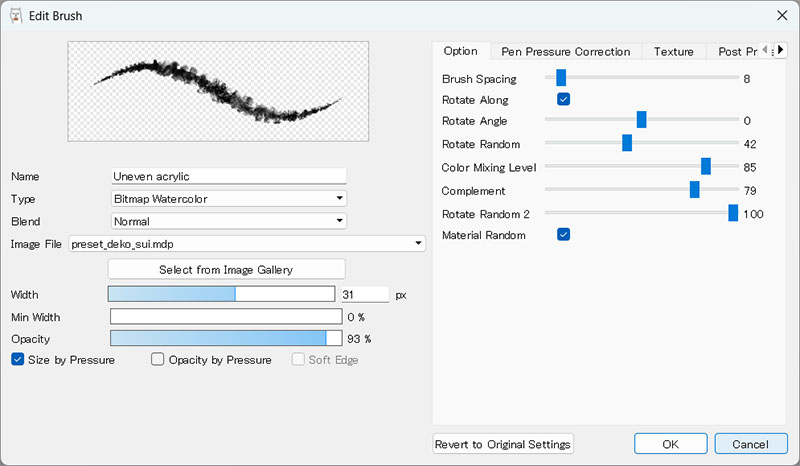
Task: Toggle the Size by Pressure checkbox
Action: coord(18,360)
